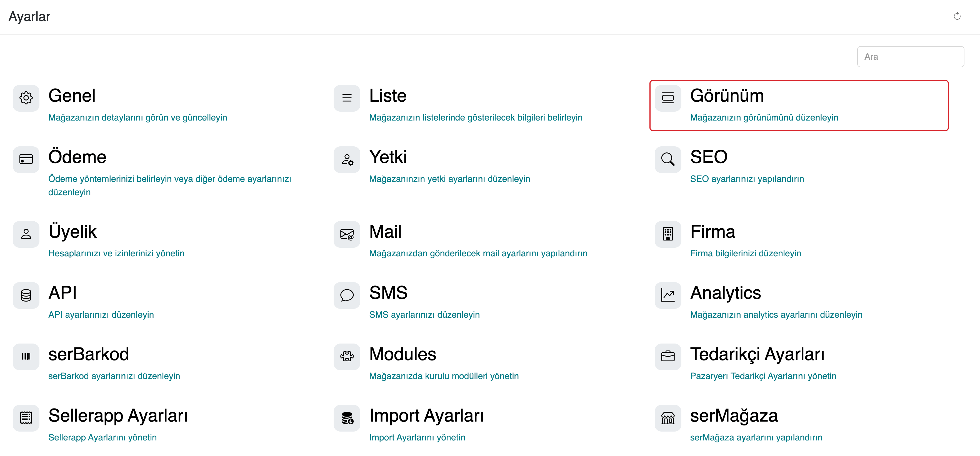Image resolution: width=980 pixels, height=456 pixels.
Task: Open Tedarikçi Ayarları heading
Action: 757,354
